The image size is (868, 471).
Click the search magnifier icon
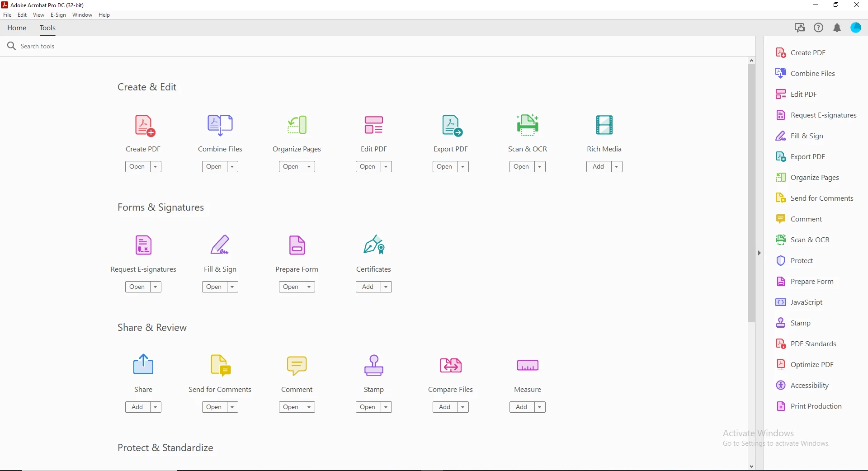[x=11, y=46]
